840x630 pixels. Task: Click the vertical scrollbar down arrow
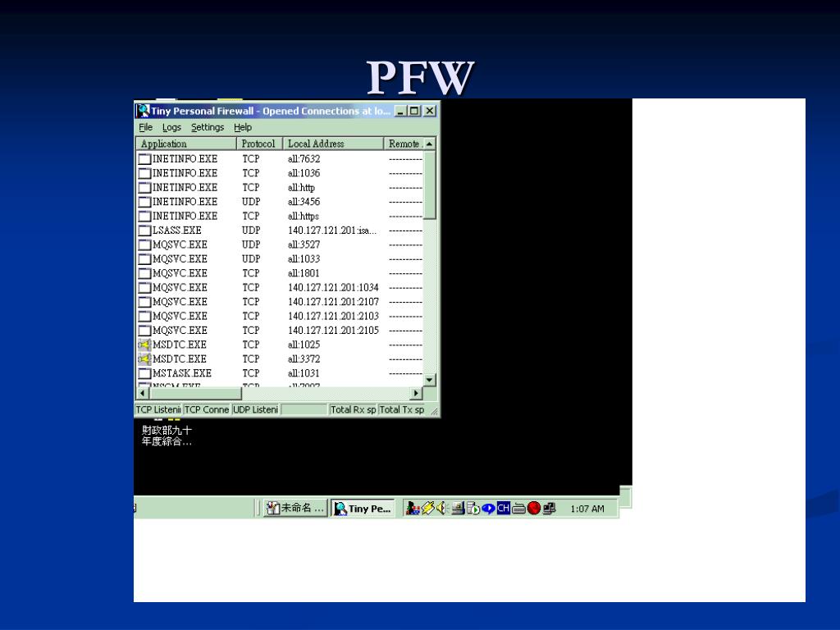pyautogui.click(x=430, y=380)
